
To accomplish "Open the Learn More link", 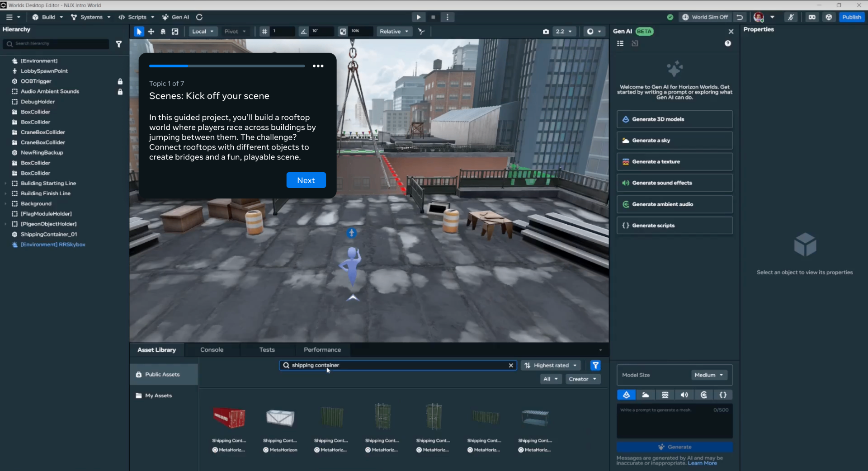I will click(x=703, y=463).
